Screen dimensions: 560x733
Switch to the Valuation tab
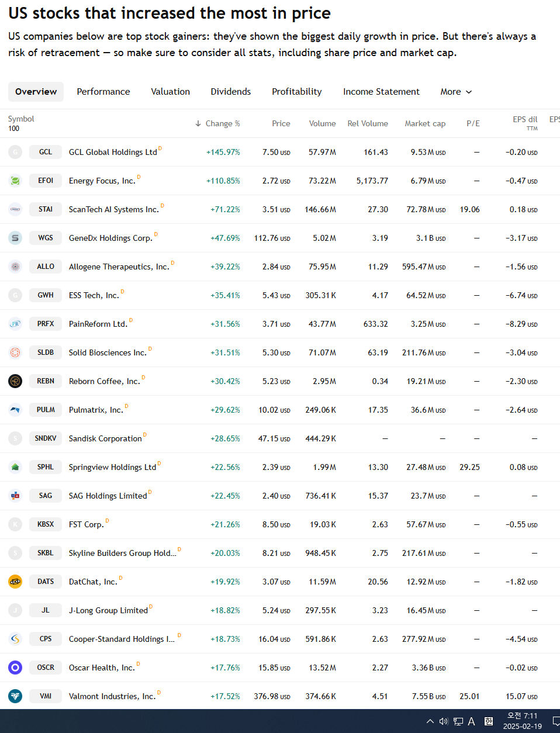pos(171,92)
